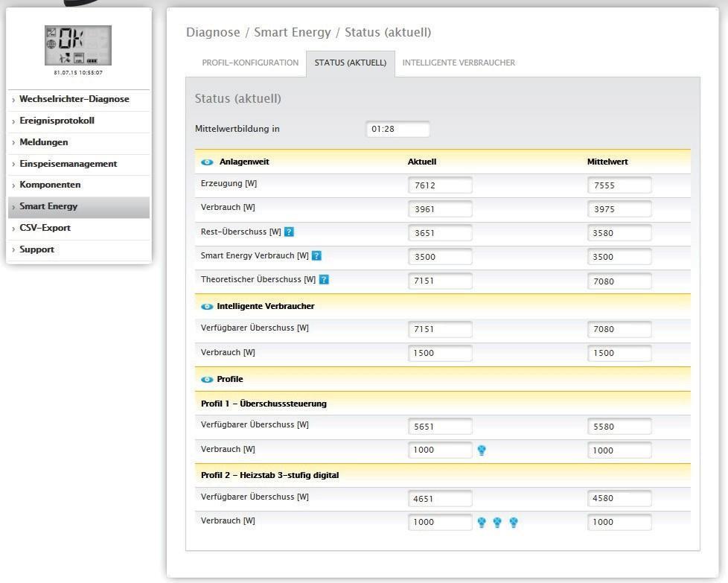Expand chevron beside Komponenten
The image size is (728, 583).
click(x=13, y=186)
